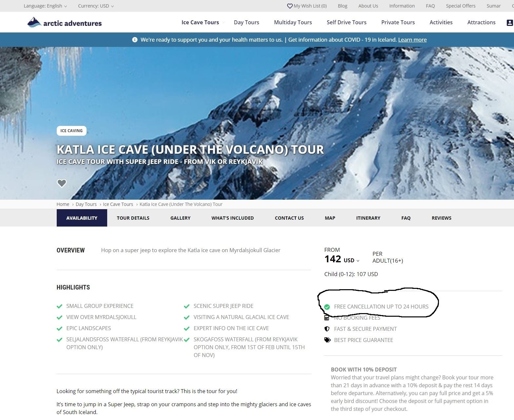Viewport: 514px width, 420px height.
Task: Click the heart icon beside My Wish List
Action: [x=289, y=6]
